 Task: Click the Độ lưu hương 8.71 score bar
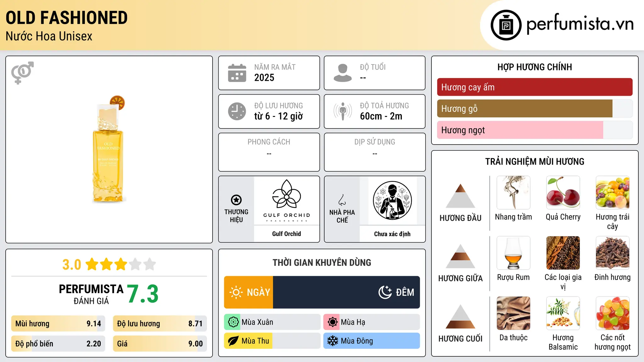[x=160, y=324]
